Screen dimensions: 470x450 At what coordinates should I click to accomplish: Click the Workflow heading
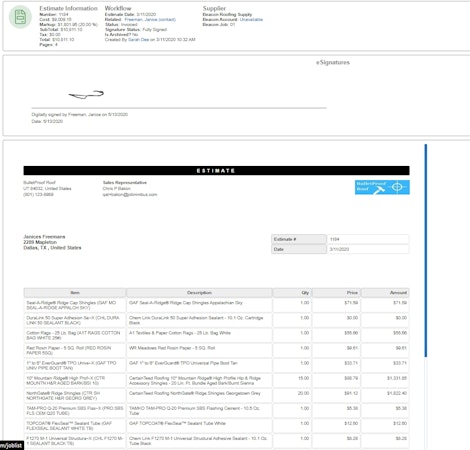[118, 8]
